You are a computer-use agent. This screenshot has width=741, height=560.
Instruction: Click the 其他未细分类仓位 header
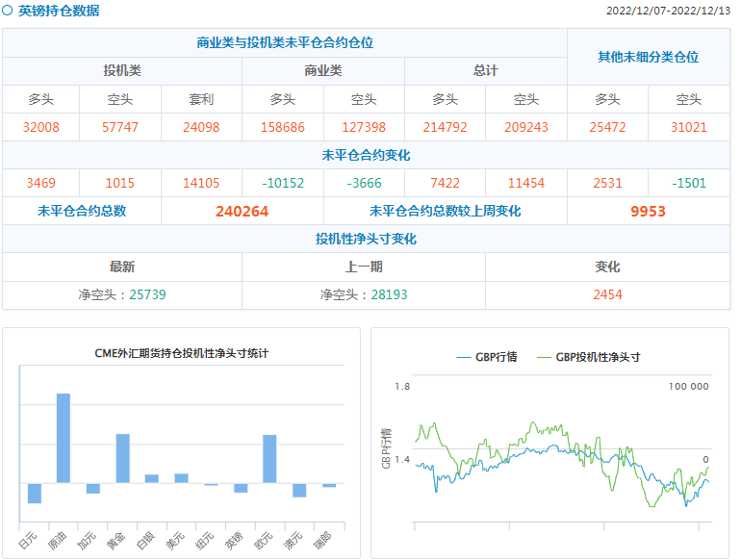pyautogui.click(x=648, y=57)
